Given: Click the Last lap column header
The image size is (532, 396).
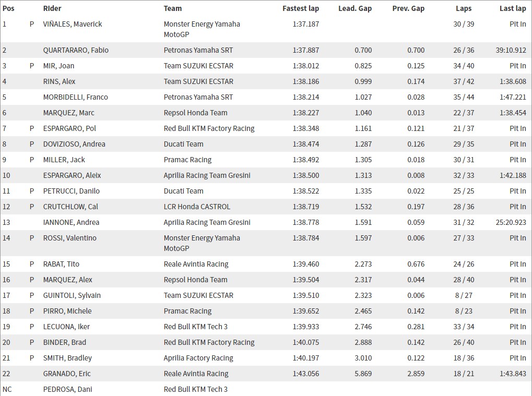Looking at the screenshot, I should pos(513,8).
